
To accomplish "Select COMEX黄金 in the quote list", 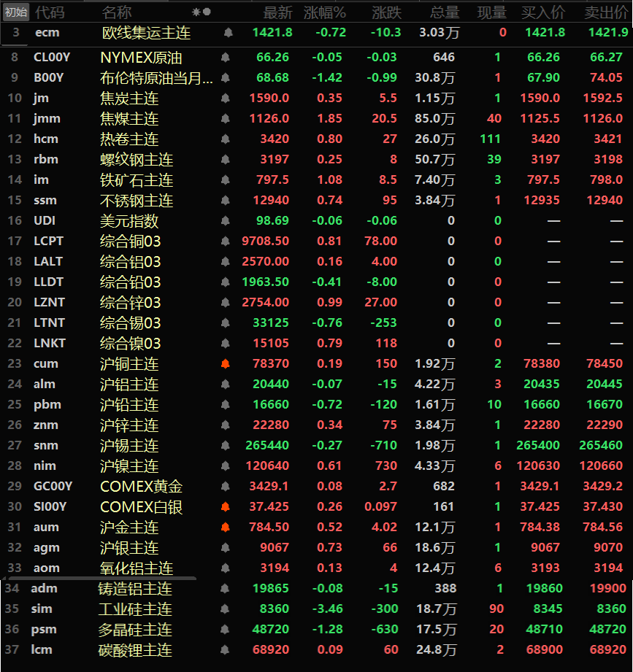I will pos(141,486).
